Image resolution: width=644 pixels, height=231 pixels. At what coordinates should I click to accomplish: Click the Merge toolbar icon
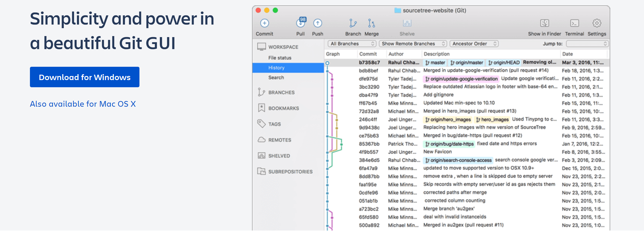pos(371,23)
